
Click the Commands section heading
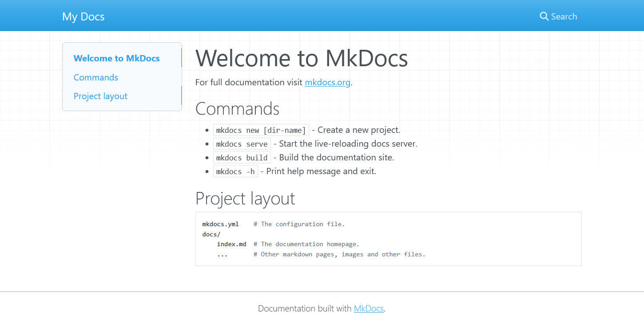point(237,108)
